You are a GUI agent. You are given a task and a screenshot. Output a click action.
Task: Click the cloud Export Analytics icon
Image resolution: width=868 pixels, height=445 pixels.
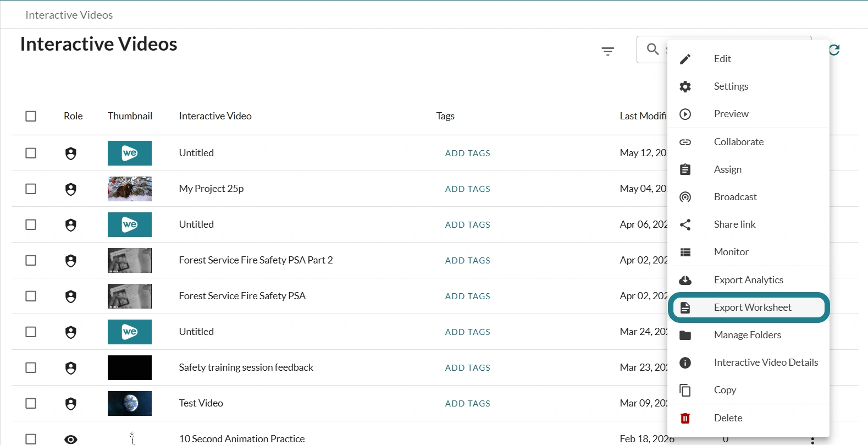[x=685, y=280]
